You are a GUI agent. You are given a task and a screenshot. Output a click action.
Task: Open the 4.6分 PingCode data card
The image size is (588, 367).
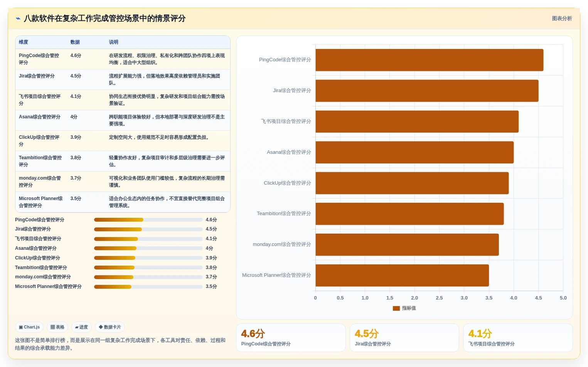(x=291, y=338)
